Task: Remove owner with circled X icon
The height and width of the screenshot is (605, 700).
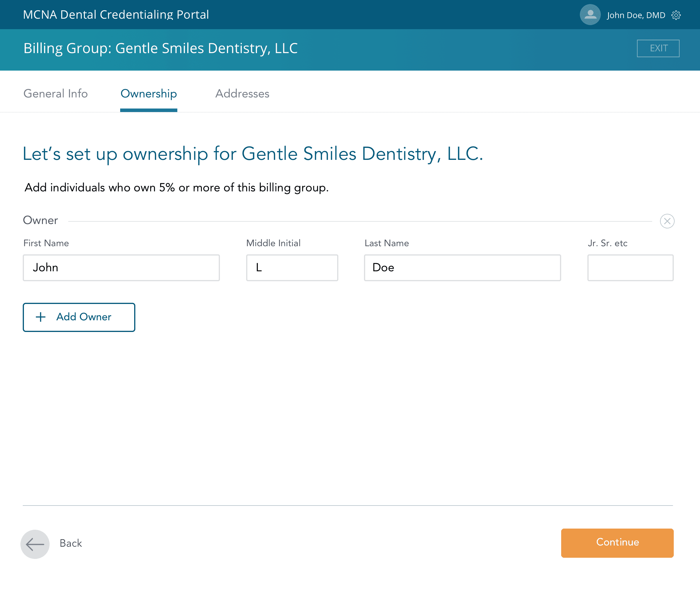Action: [667, 221]
